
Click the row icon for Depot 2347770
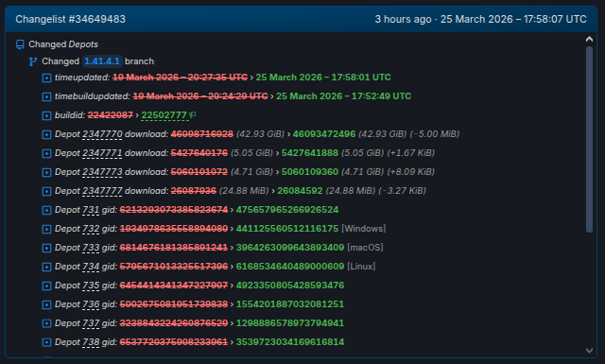pyautogui.click(x=46, y=134)
